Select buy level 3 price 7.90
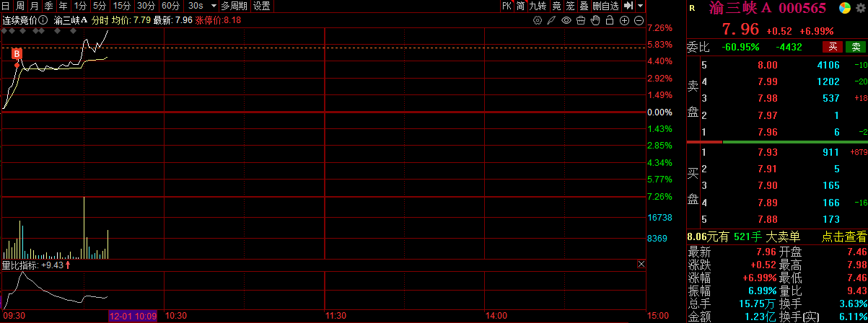The height and width of the screenshot is (323, 868). point(767,186)
